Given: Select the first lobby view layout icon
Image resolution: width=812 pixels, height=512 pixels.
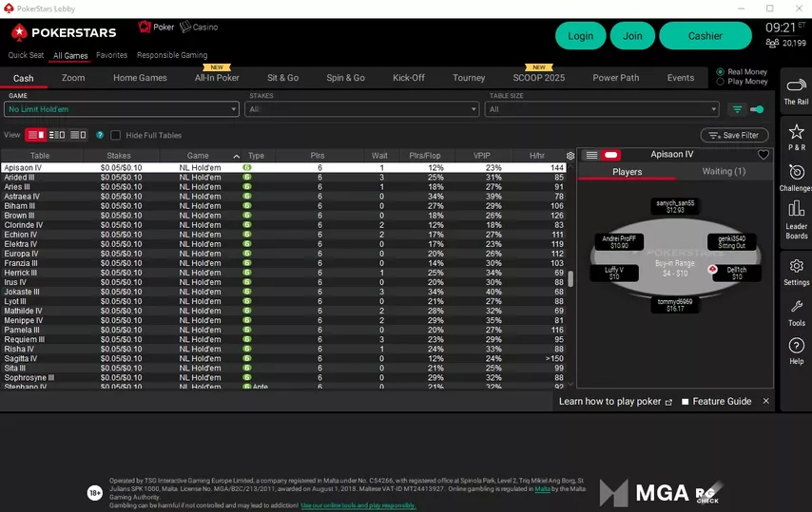Looking at the screenshot, I should pos(36,135).
